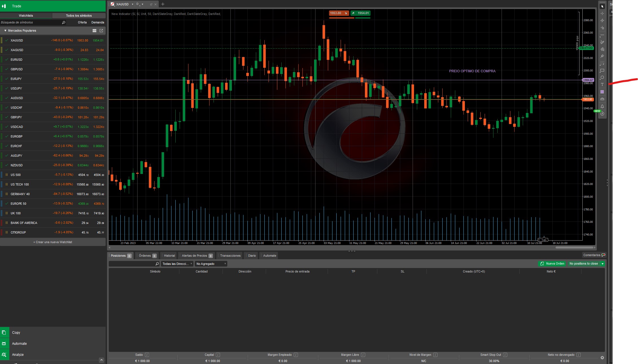This screenshot has width=638, height=364.
Task: Select the rectangle shape tool
Action: (602, 70)
